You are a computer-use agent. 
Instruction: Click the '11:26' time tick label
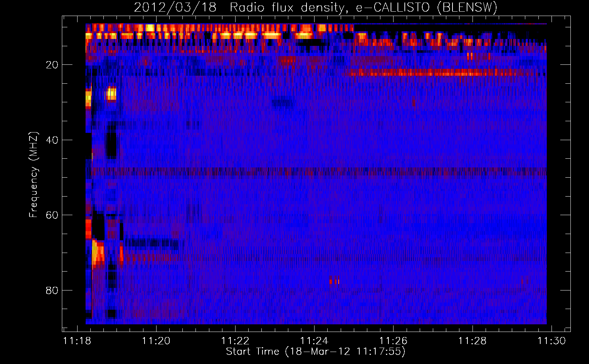[x=393, y=341]
